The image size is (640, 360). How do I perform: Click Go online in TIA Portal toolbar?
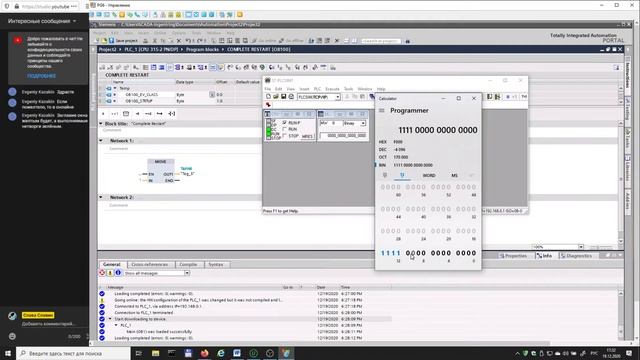264,41
